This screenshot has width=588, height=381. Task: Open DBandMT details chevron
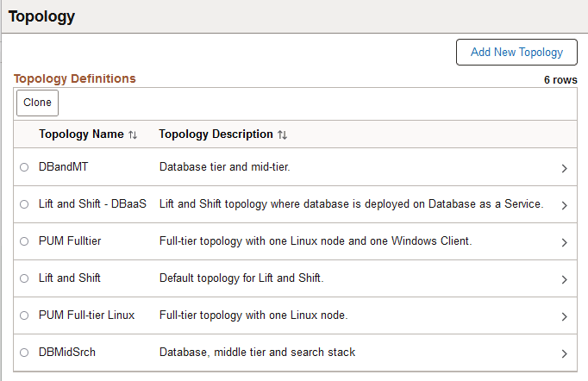click(564, 168)
